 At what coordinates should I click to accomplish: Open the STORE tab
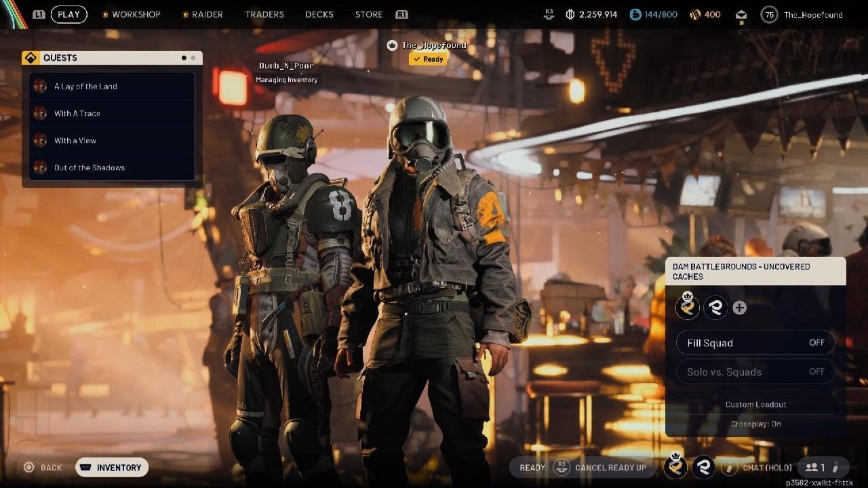click(x=369, y=14)
